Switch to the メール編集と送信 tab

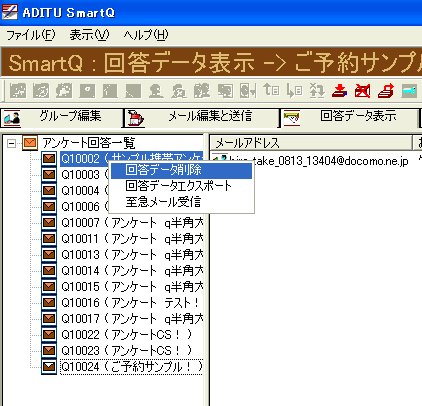tap(201, 117)
